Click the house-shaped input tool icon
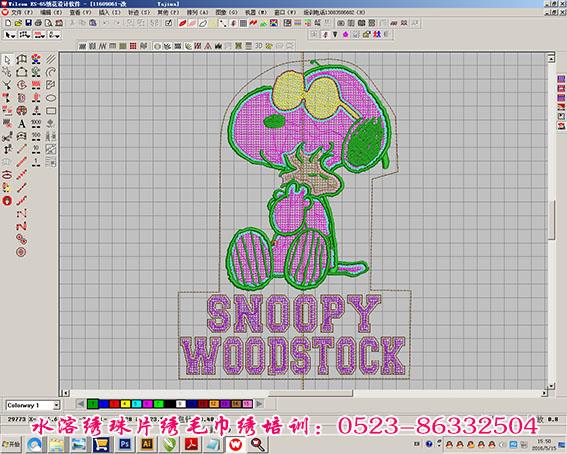Viewport: 567px width, 454px height. point(22,72)
